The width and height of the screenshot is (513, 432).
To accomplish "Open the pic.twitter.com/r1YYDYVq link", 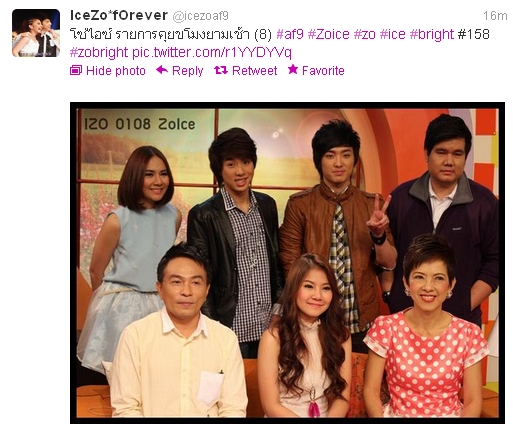I will pos(212,53).
